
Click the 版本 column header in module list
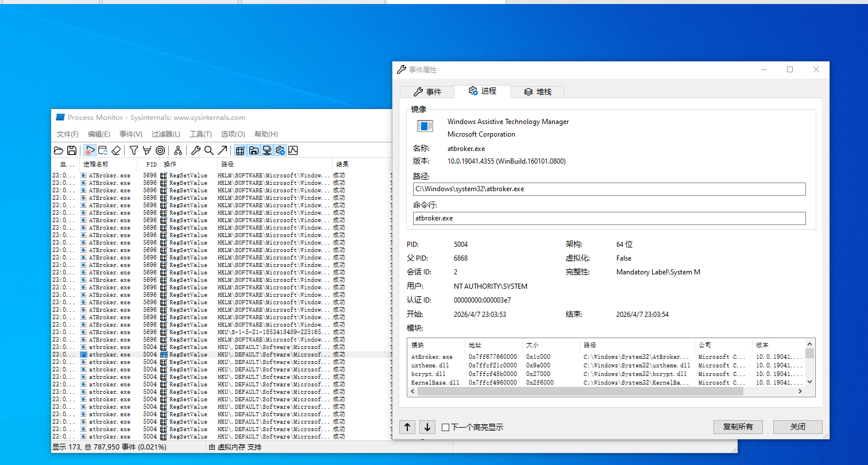point(778,345)
